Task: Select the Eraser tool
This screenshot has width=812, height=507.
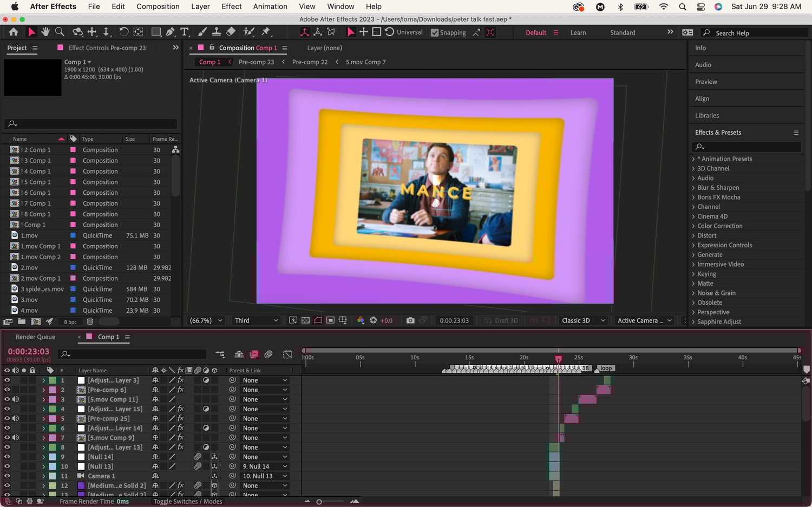Action: tap(231, 32)
